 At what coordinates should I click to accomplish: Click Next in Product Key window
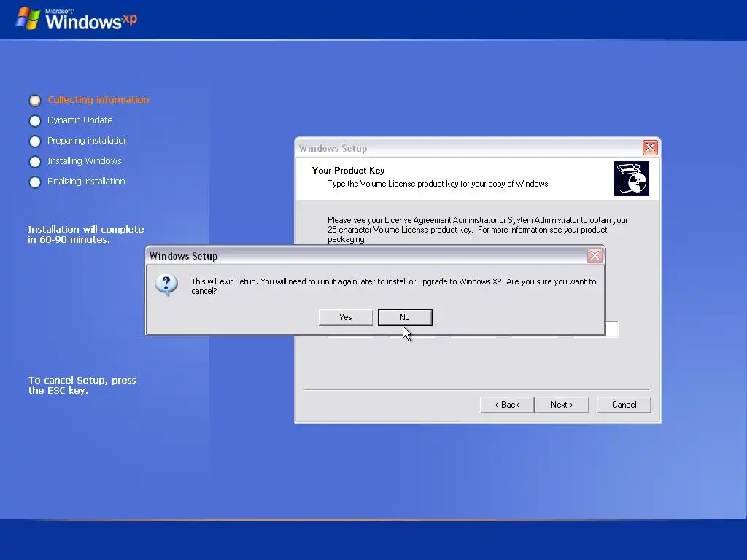[562, 405]
